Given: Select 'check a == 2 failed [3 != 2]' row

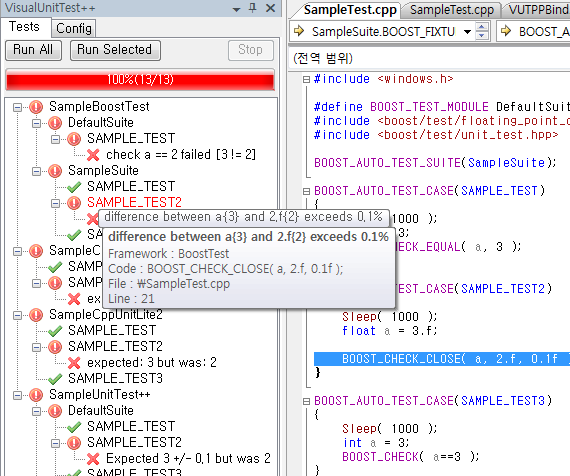Looking at the screenshot, I should pos(181,155).
